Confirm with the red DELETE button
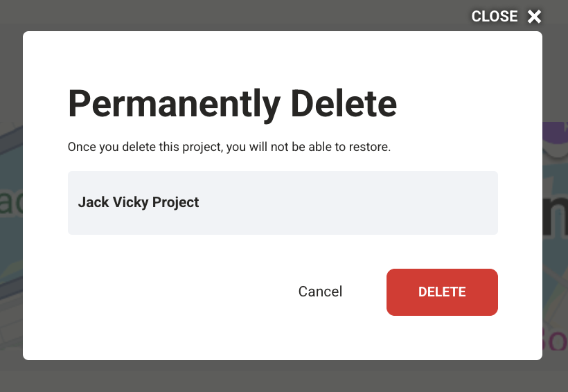Screen dimensions: 568x392 pos(442,292)
